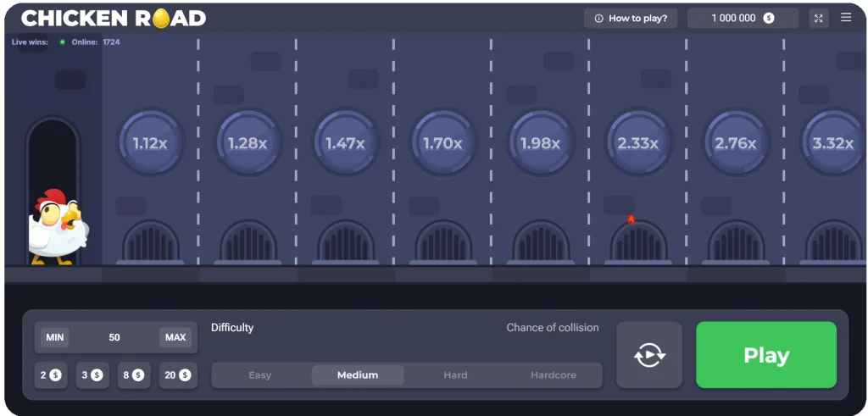Screen dimensions: 868x416
Task: Click the sewer grate below 1.28x
Action: coord(248,242)
